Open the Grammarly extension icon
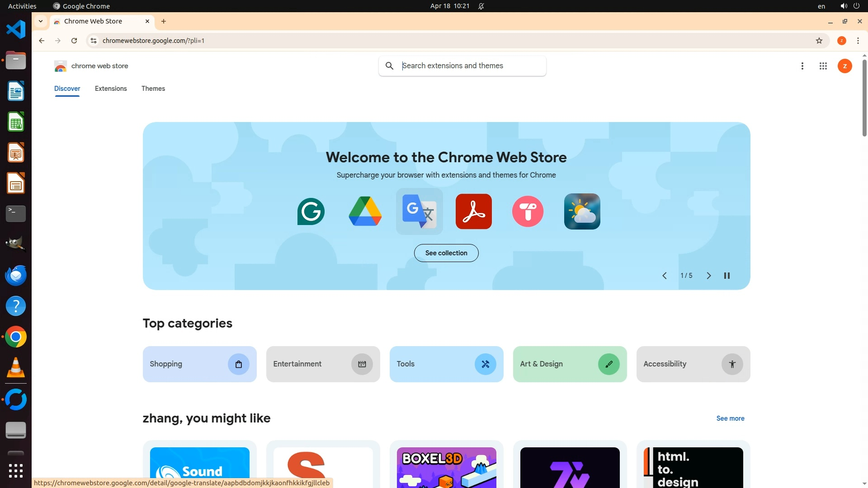 point(311,211)
